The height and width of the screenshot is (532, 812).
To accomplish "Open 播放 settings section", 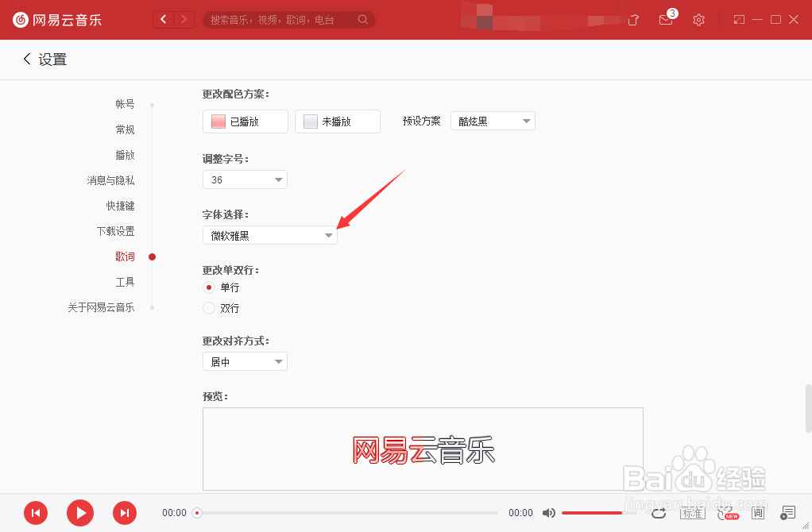I will tap(125, 155).
